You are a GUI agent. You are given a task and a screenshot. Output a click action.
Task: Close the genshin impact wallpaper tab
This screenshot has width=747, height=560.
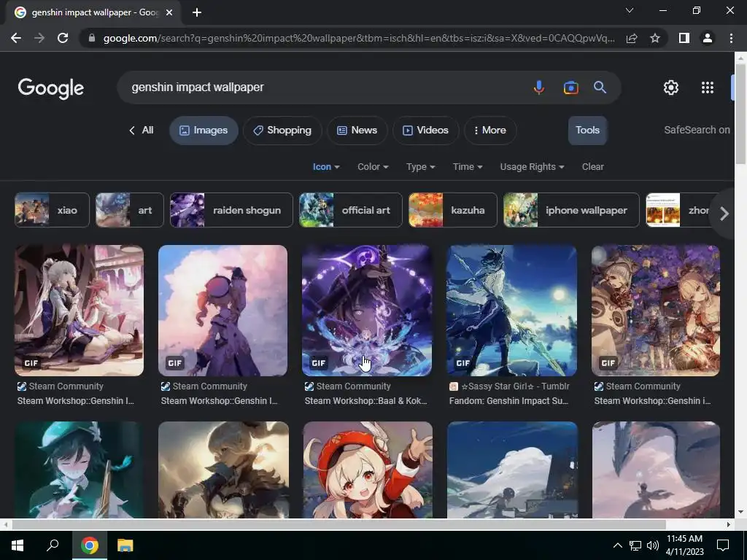pyautogui.click(x=169, y=13)
